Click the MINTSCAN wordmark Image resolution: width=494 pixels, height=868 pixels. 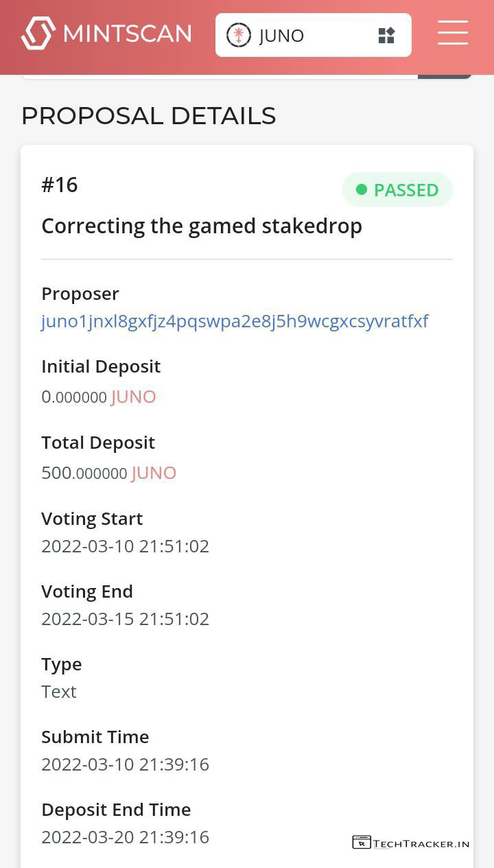click(127, 34)
